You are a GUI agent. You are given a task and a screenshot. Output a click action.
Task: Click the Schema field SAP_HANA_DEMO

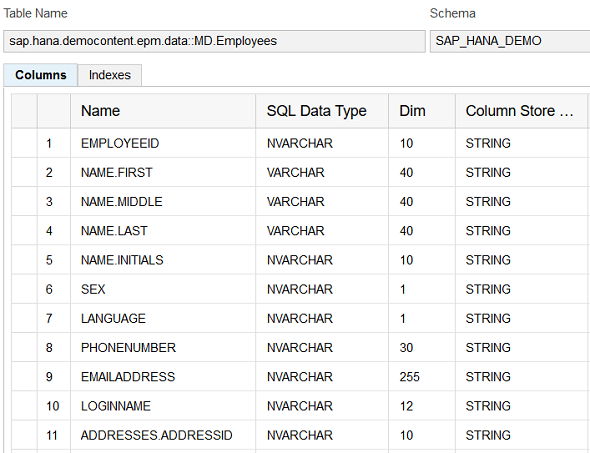click(x=510, y=41)
